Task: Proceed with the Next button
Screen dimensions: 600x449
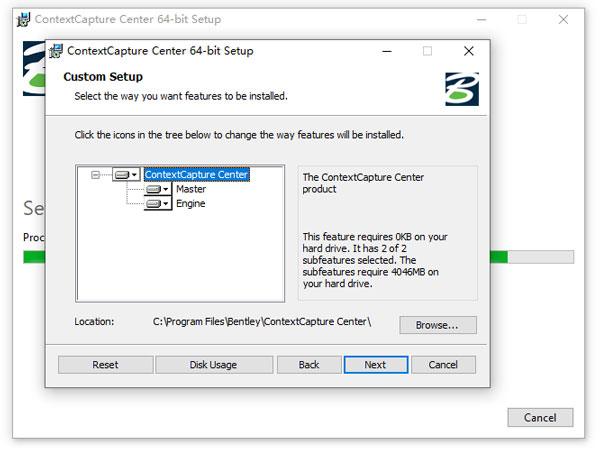Action: [375, 365]
